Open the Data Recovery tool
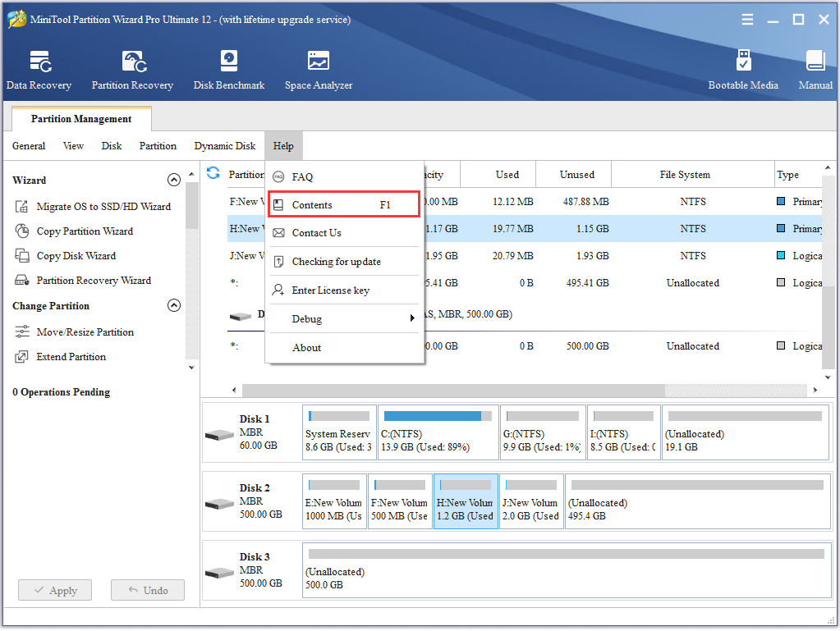The width and height of the screenshot is (840, 631). (x=39, y=70)
